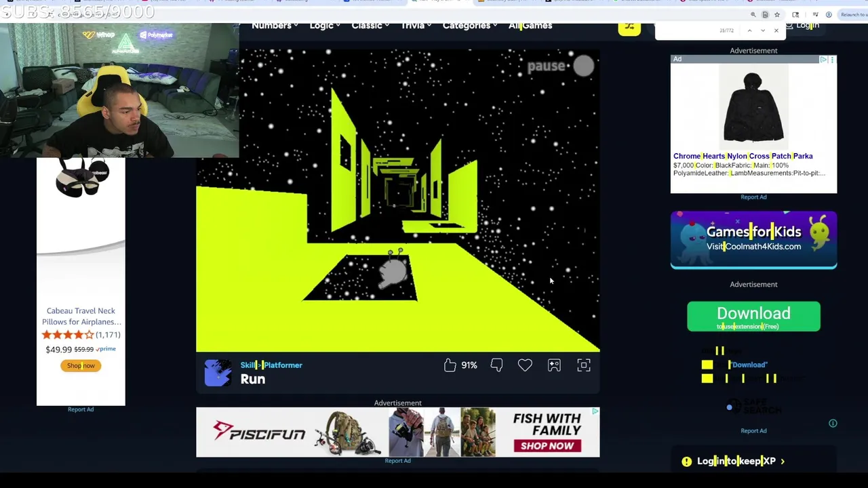
Task: Click the Shop now Amazon button
Action: coord(81,366)
